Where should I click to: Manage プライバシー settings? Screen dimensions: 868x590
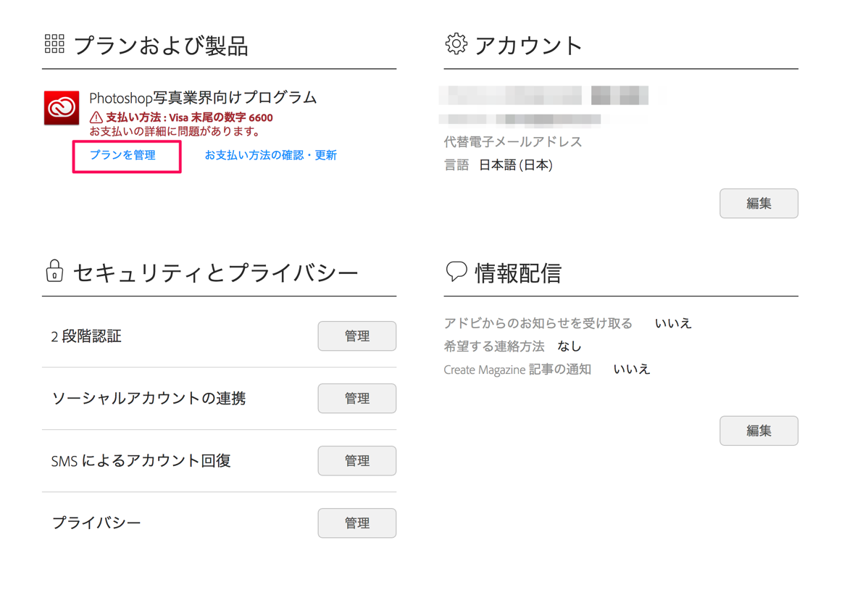pos(356,523)
